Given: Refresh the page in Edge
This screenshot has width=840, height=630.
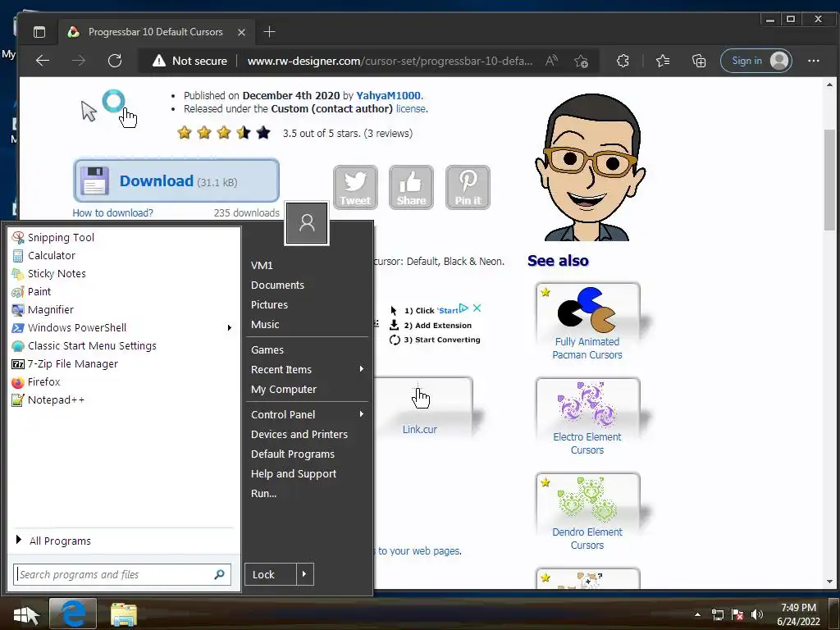Looking at the screenshot, I should point(115,61).
